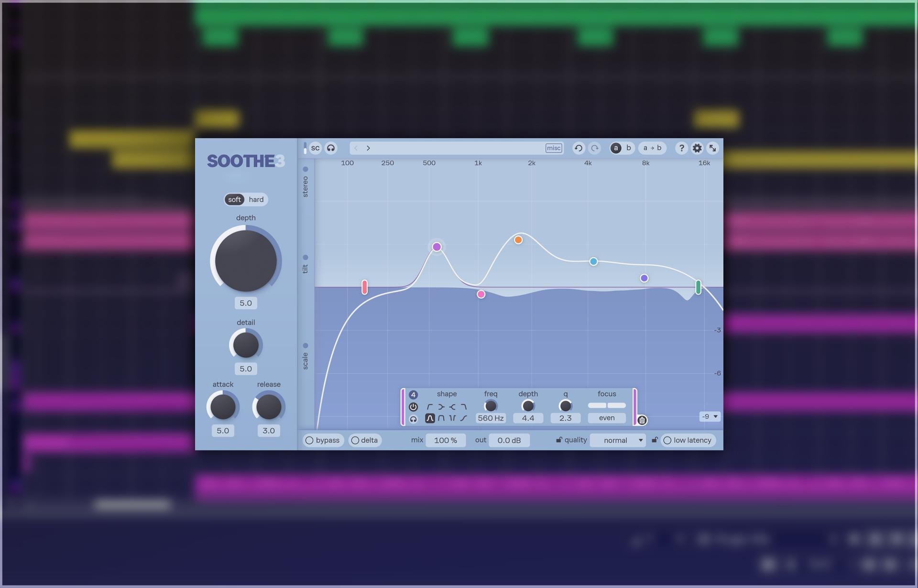Click the right focus bar segment

coord(617,405)
